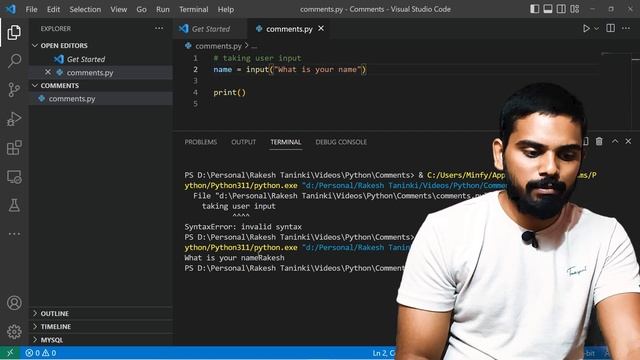Image resolution: width=640 pixels, height=360 pixels.
Task: Open the Extensions view
Action: (x=14, y=148)
